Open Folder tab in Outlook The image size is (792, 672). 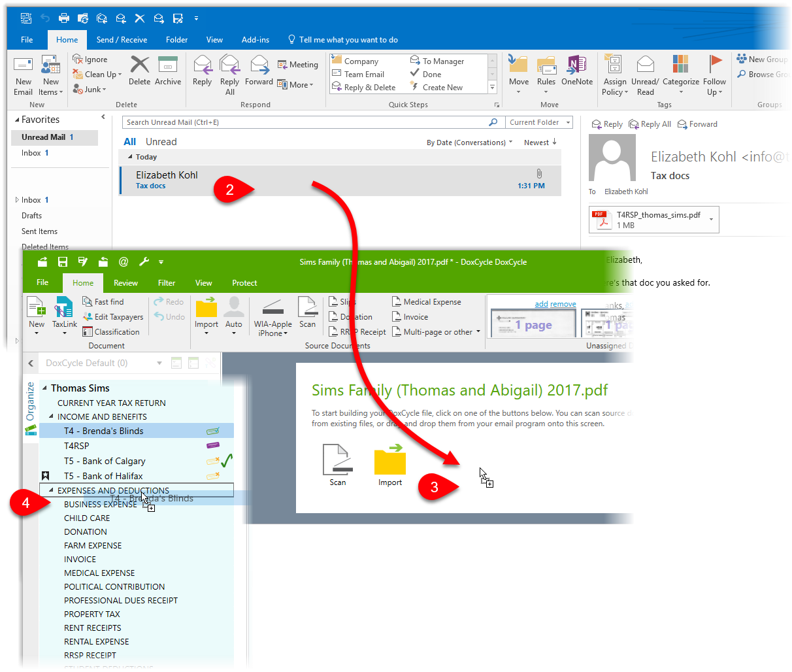click(x=176, y=40)
